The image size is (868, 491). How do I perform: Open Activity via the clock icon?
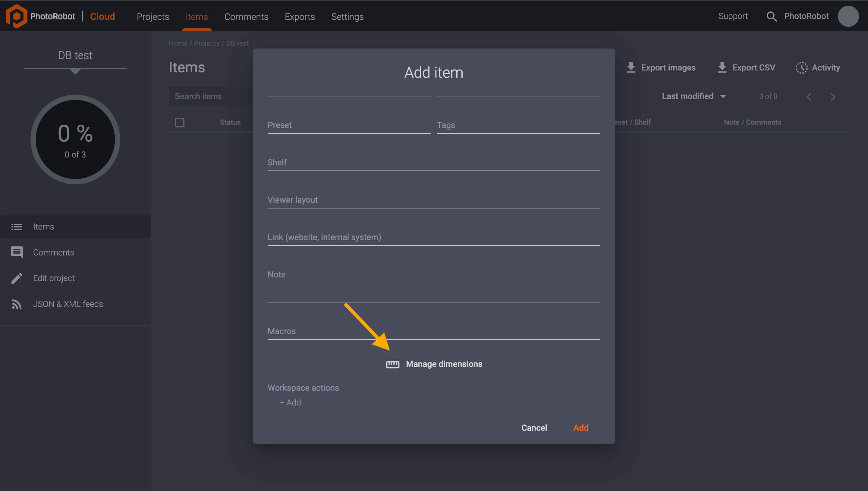pos(802,67)
